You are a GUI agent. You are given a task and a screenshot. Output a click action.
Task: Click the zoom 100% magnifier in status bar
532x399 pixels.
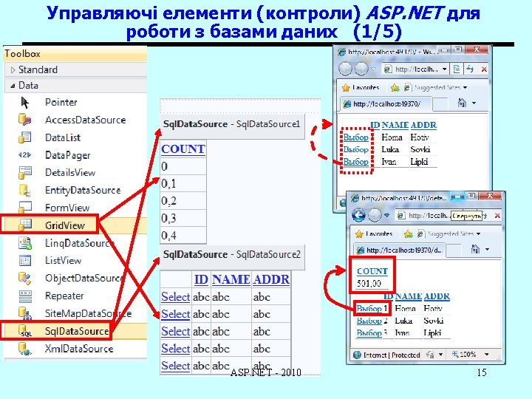455,354
